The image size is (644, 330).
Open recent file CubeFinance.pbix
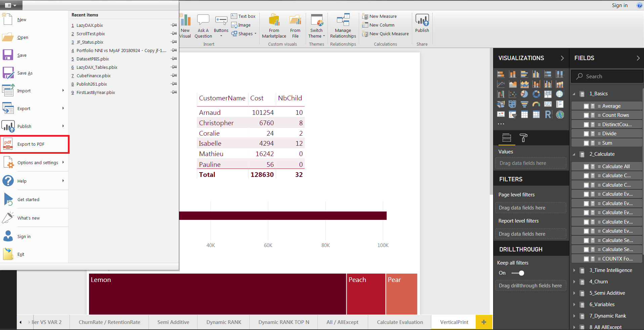pos(93,76)
